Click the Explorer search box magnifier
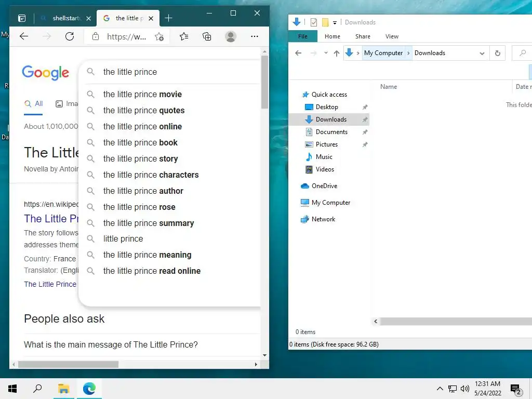The height and width of the screenshot is (399, 532). pos(523,53)
